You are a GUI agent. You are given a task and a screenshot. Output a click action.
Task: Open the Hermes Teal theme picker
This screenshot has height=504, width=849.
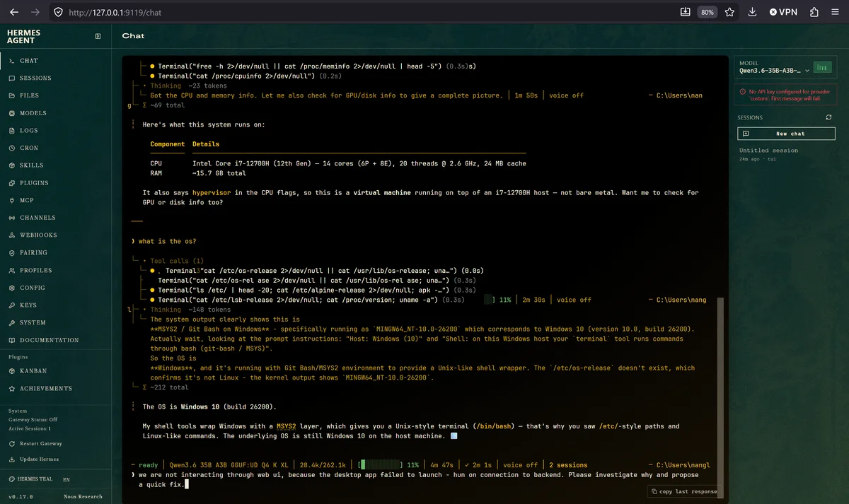tap(30, 479)
